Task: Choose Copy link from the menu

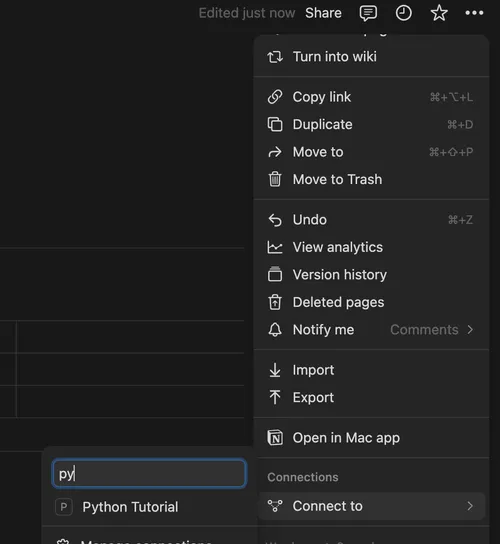Action: [371, 97]
